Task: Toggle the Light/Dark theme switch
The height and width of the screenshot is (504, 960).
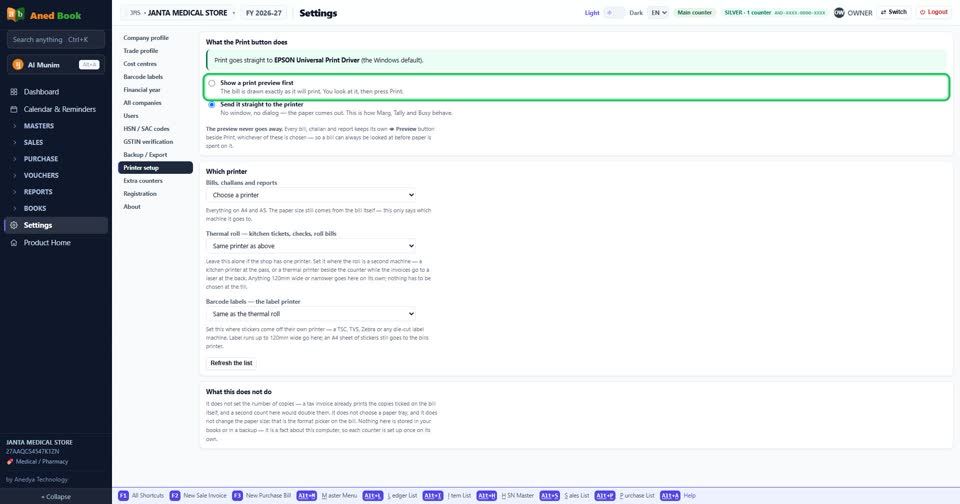Action: [x=614, y=12]
